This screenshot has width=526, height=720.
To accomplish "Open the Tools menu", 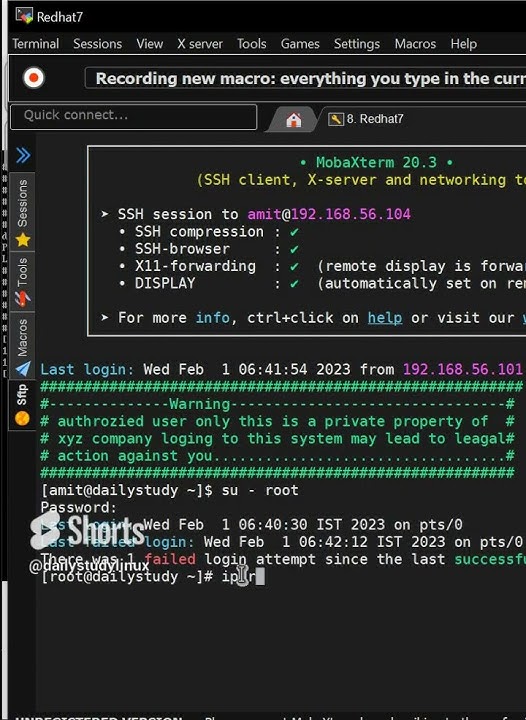I will pos(252,44).
